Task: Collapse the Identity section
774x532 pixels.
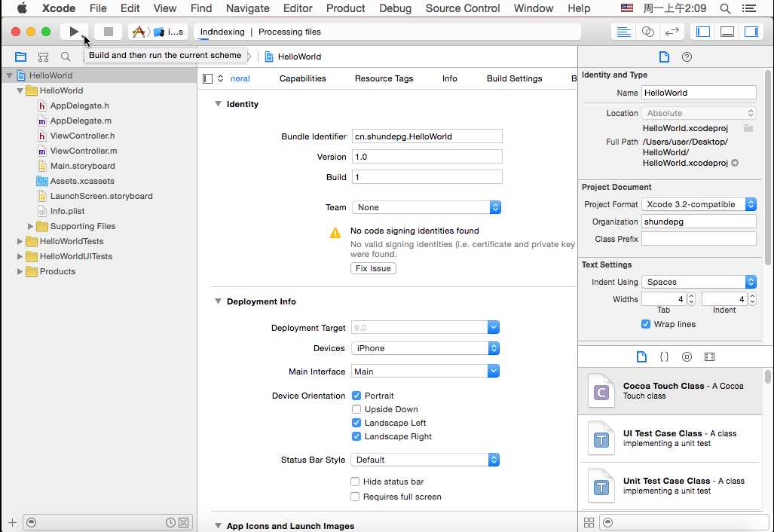Action: (x=218, y=104)
